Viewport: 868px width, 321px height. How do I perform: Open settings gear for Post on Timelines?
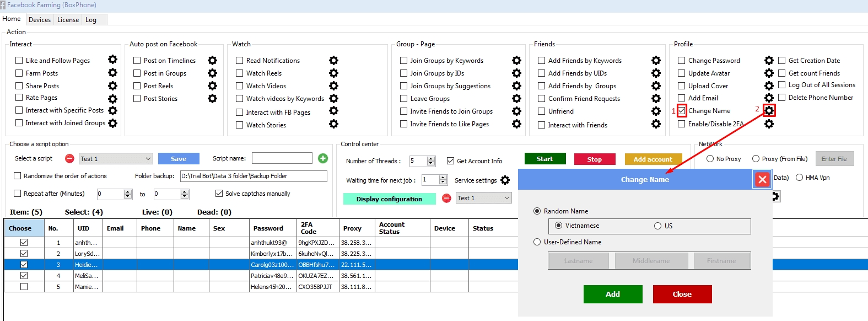pos(212,60)
